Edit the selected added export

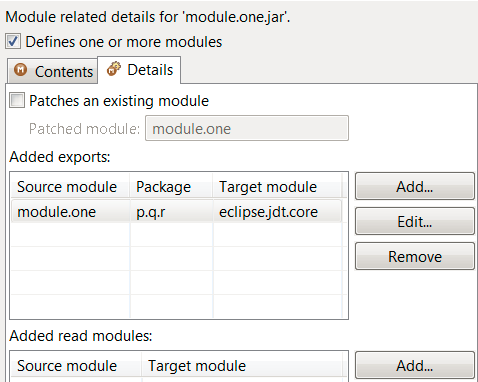click(415, 221)
